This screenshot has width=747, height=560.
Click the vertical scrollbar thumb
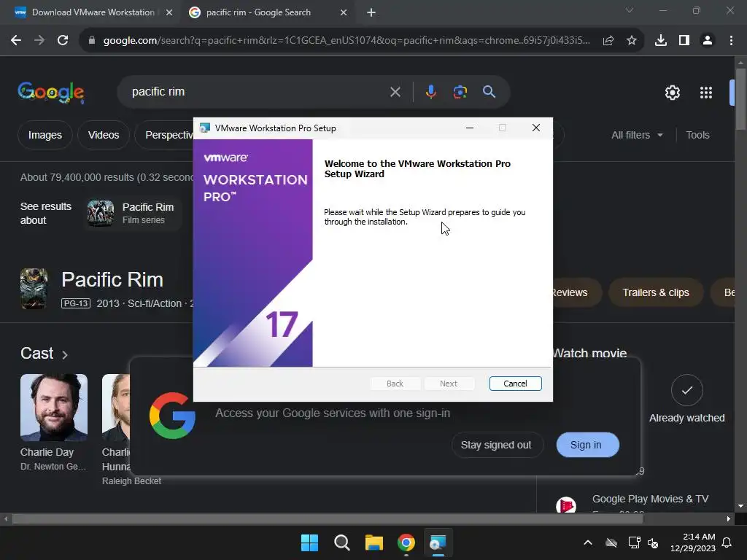[x=740, y=99]
